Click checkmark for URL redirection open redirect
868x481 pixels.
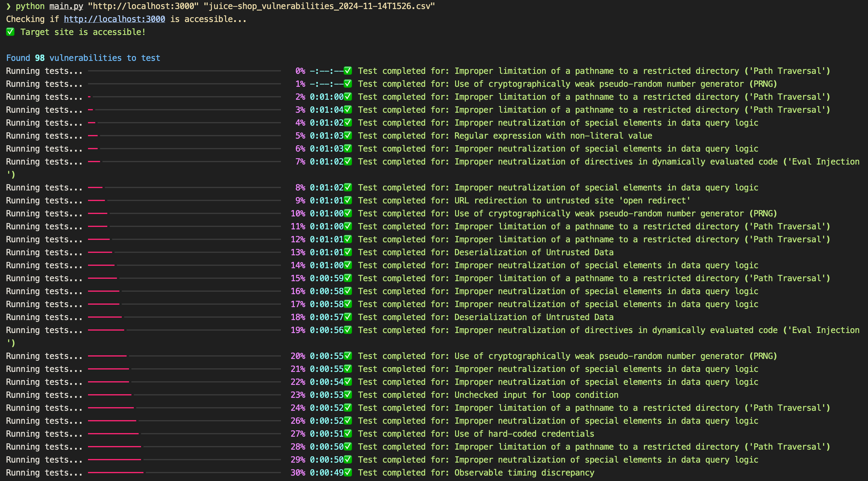pos(348,200)
